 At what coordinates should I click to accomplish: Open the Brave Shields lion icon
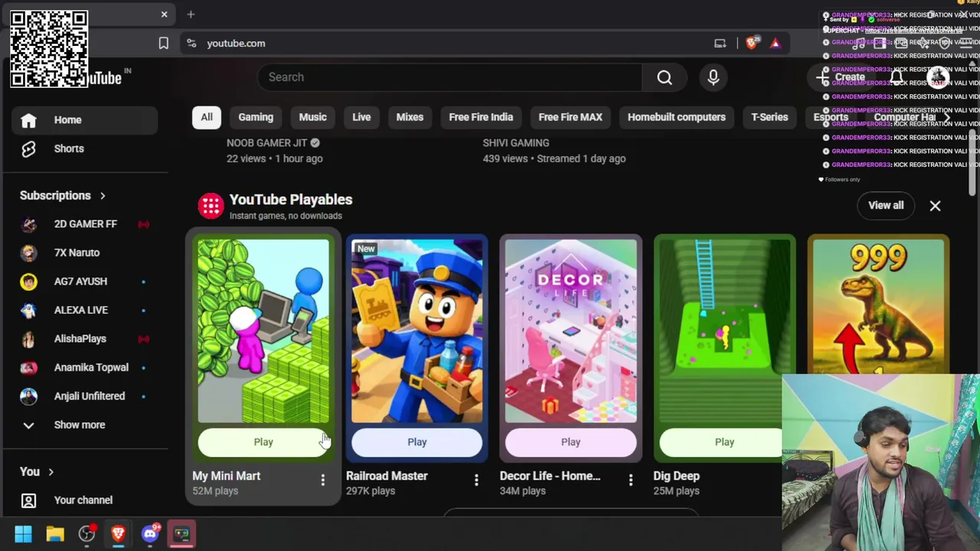tap(751, 44)
